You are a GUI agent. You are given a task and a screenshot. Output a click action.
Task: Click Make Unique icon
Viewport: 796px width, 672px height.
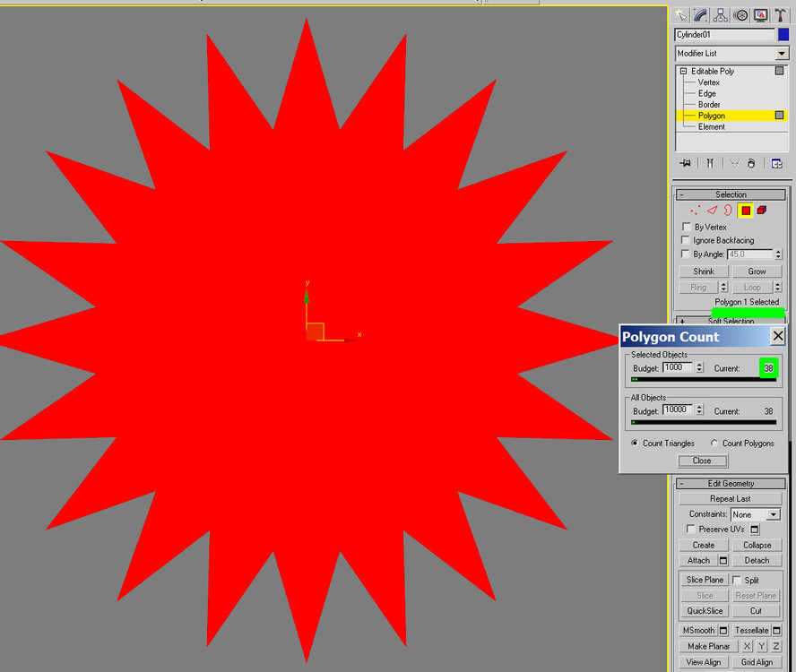click(x=734, y=163)
